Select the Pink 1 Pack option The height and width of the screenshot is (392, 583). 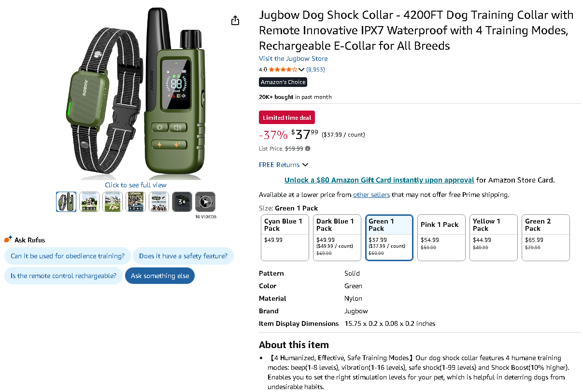click(441, 238)
